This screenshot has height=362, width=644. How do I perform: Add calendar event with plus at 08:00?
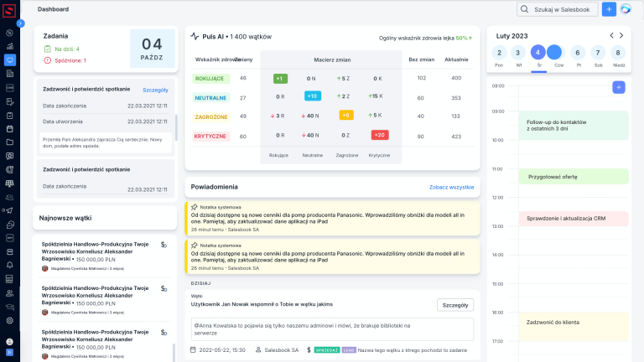618,87
